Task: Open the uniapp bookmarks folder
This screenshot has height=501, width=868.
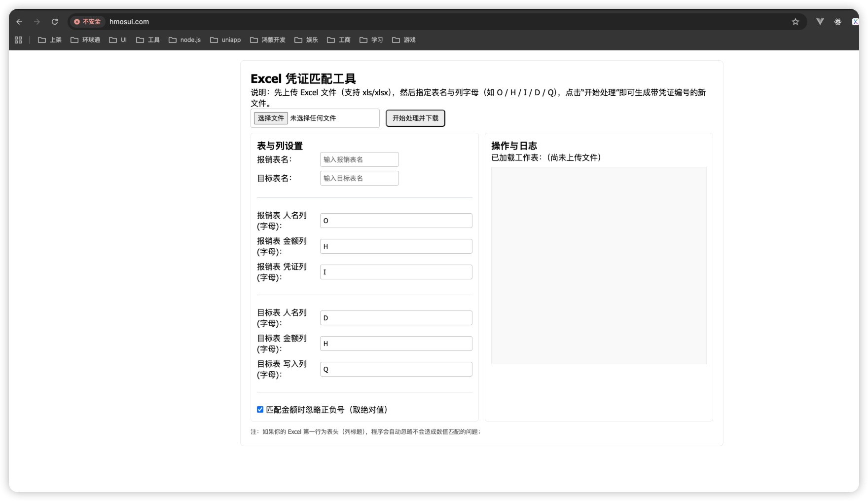Action: pos(225,40)
